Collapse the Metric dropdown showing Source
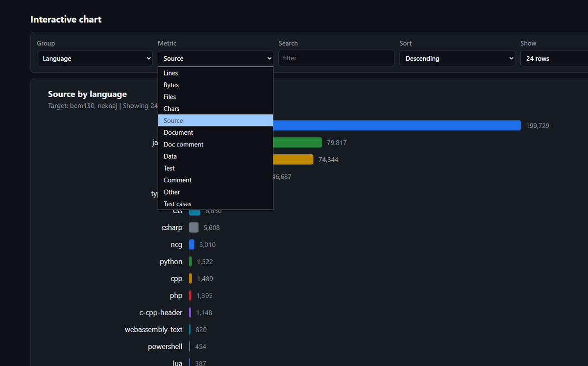The width and height of the screenshot is (588, 366). [x=216, y=58]
